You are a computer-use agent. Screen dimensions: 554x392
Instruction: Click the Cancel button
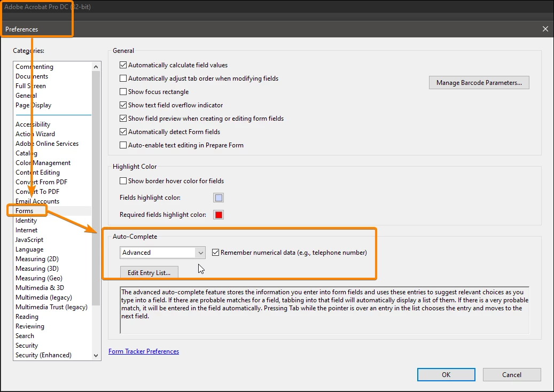[512, 375]
